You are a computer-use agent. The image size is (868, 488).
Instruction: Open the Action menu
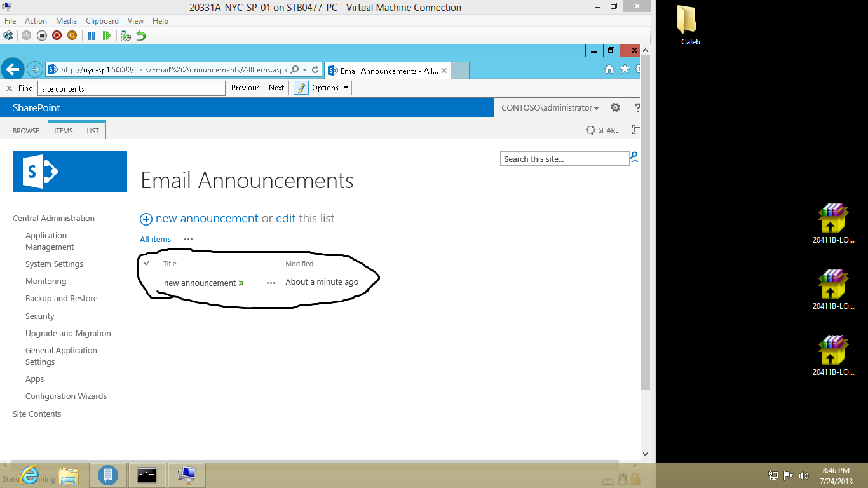pyautogui.click(x=36, y=21)
